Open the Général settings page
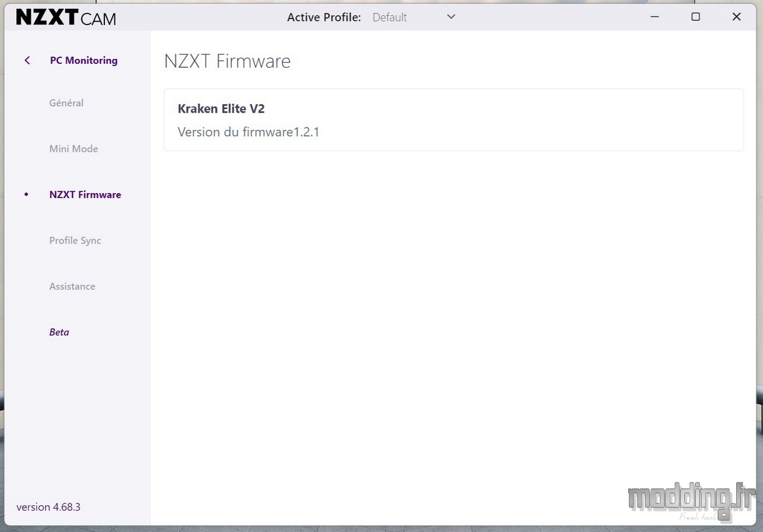 pyautogui.click(x=66, y=103)
